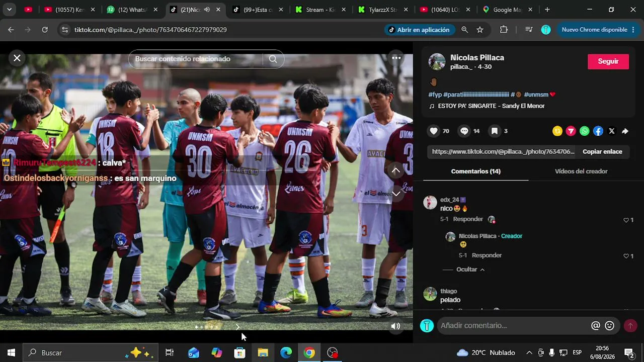Like edx_24's comment heart
The width and height of the screenshot is (644, 362).
[x=626, y=220]
